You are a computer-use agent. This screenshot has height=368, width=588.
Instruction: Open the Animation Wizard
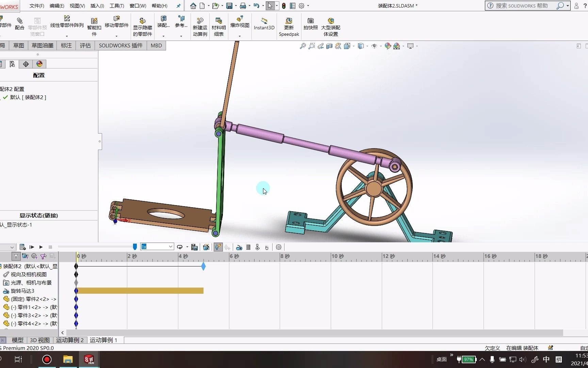[206, 247]
